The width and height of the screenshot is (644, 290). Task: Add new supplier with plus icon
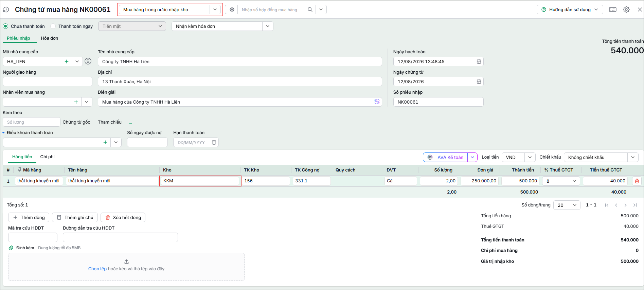point(67,61)
